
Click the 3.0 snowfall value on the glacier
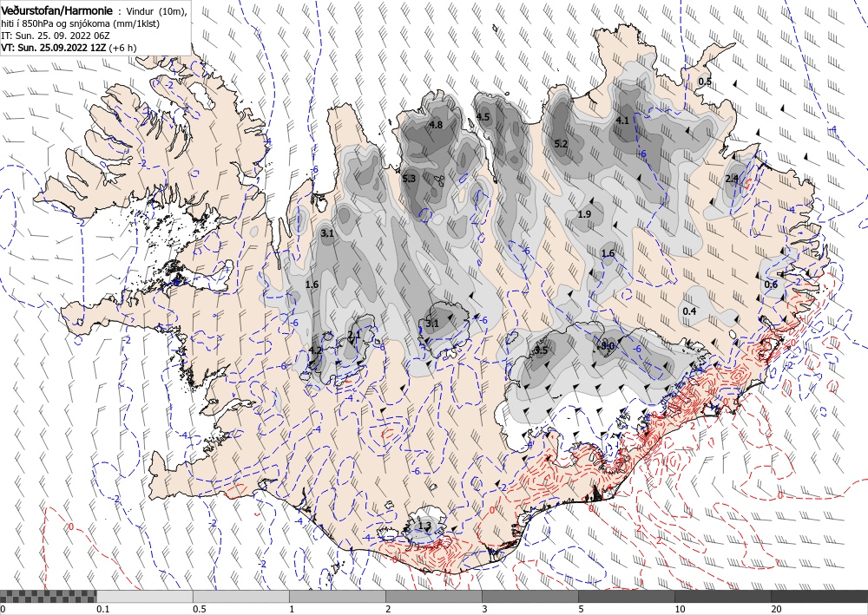click(608, 347)
